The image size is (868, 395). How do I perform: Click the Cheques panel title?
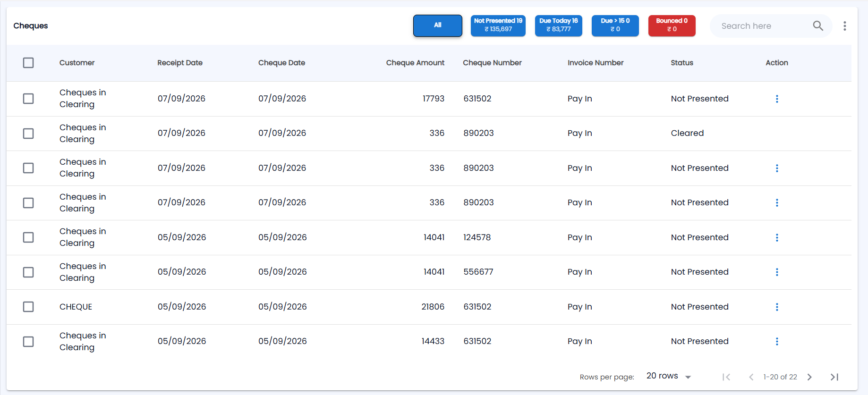tap(31, 25)
